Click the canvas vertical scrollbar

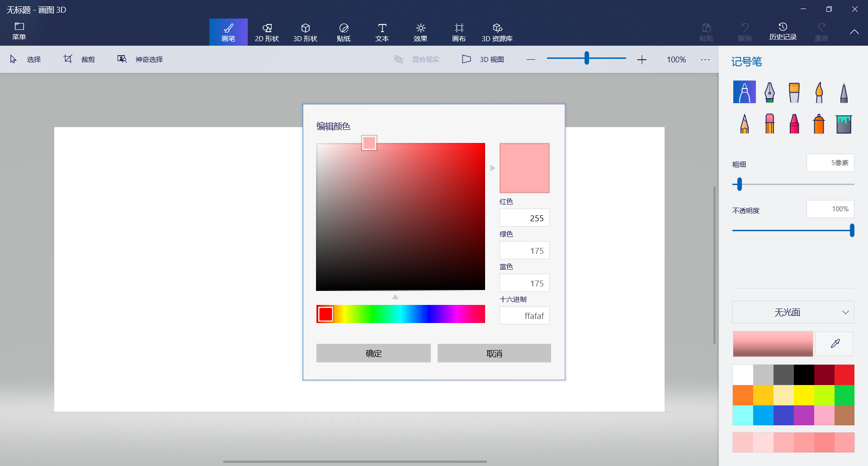[714, 265]
